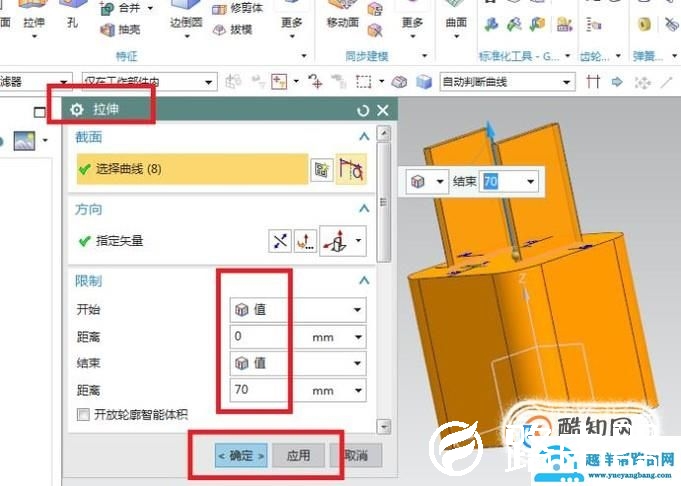Click the stop-at-intersection icon beside curve rule

click(x=593, y=82)
